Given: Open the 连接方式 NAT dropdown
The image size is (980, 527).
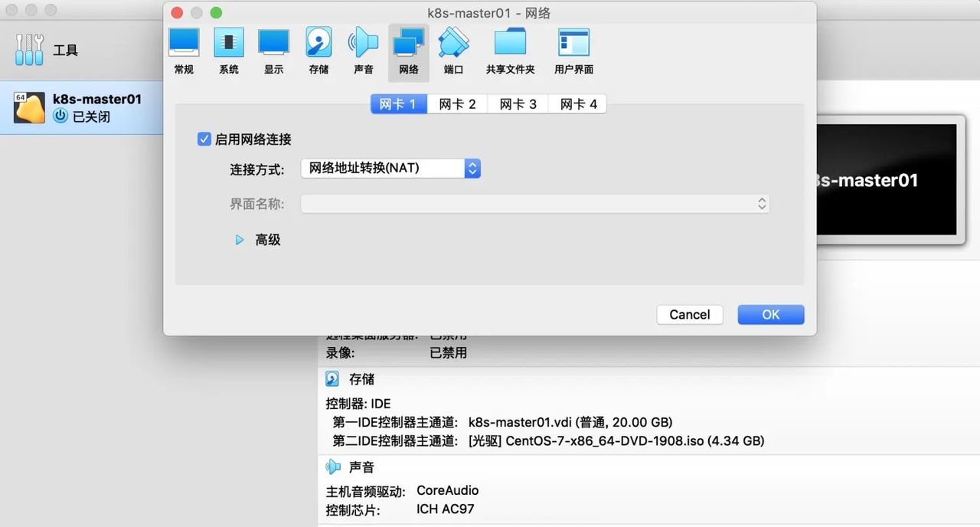Looking at the screenshot, I should (390, 168).
